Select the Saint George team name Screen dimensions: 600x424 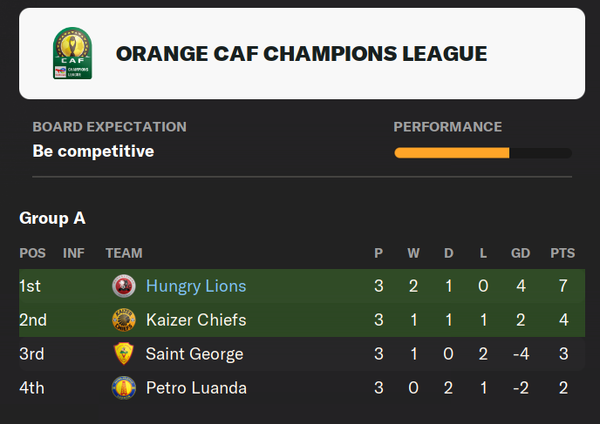click(194, 354)
